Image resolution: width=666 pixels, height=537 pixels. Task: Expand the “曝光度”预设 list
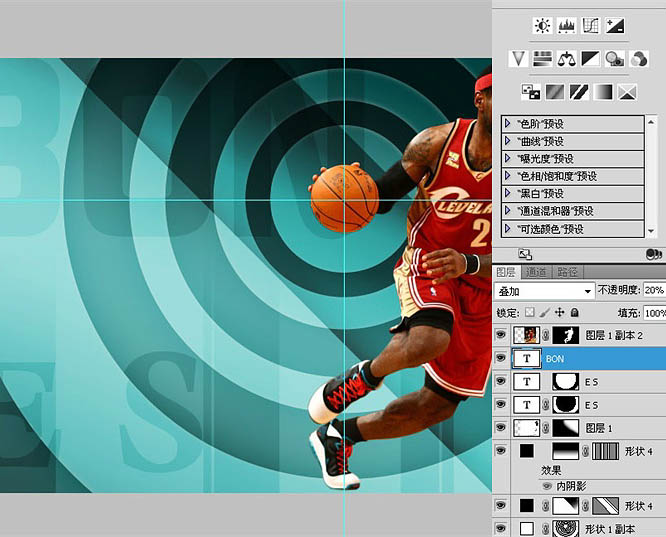pyautogui.click(x=508, y=158)
